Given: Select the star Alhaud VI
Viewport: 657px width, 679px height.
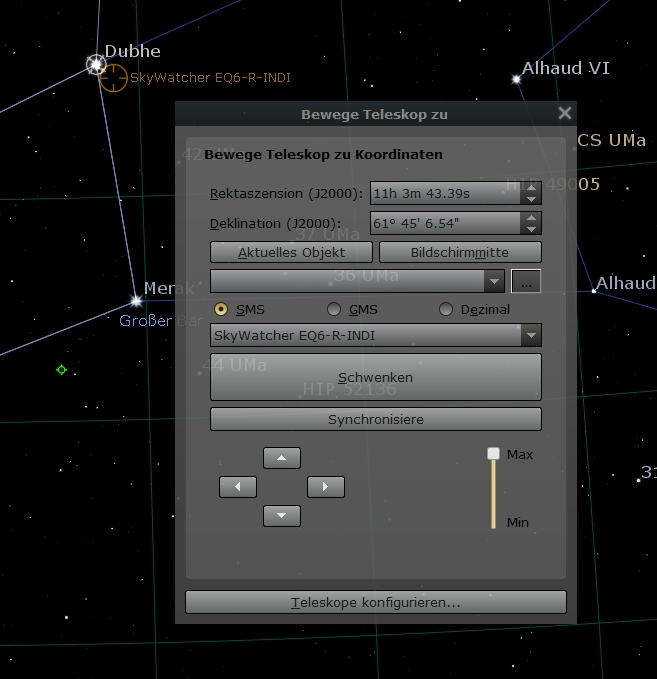Looking at the screenshot, I should click(516, 79).
